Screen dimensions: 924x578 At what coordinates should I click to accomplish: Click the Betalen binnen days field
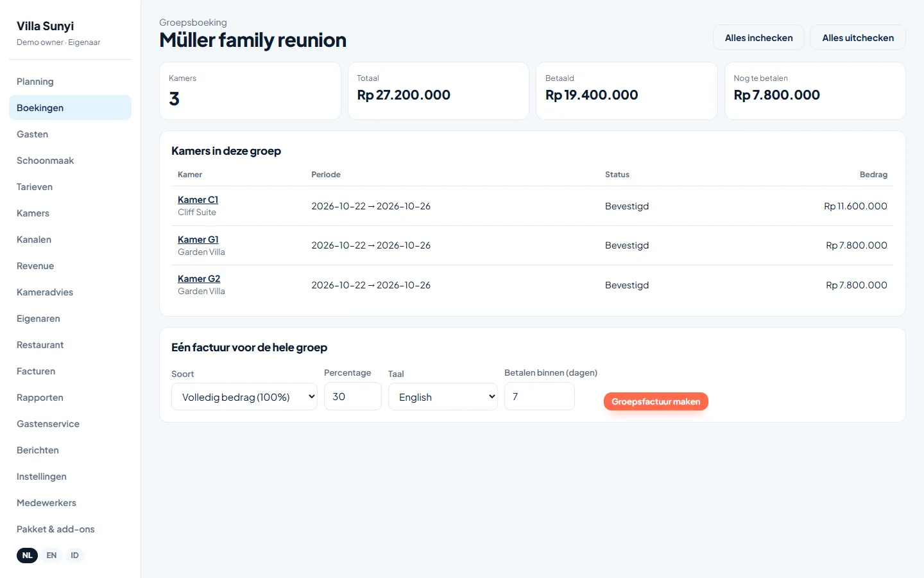tap(540, 396)
